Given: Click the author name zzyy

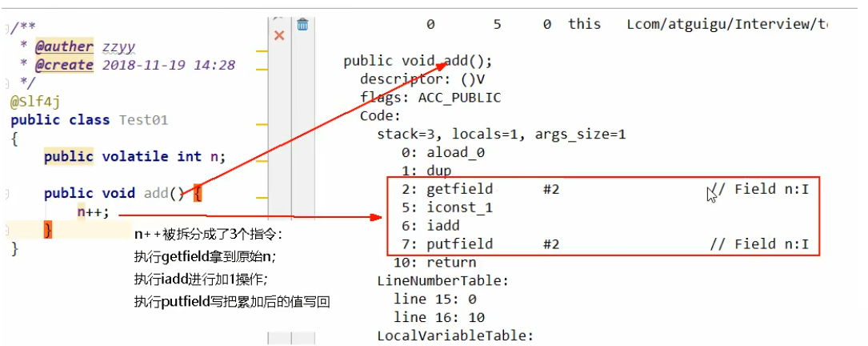Looking at the screenshot, I should pos(118,47).
